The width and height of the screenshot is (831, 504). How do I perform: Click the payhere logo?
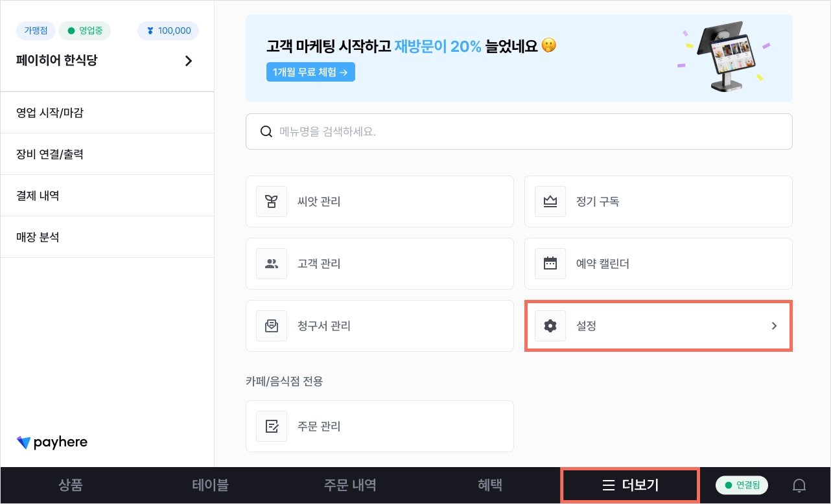[x=52, y=442]
